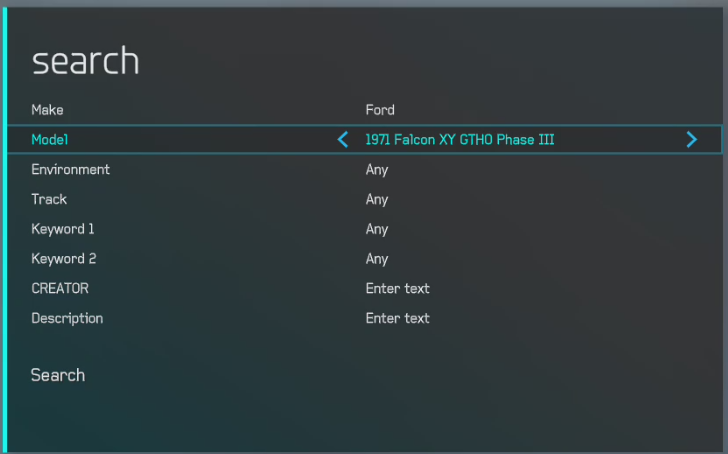Change the Keyword 2 value Any
The image size is (728, 454).
[x=377, y=259]
